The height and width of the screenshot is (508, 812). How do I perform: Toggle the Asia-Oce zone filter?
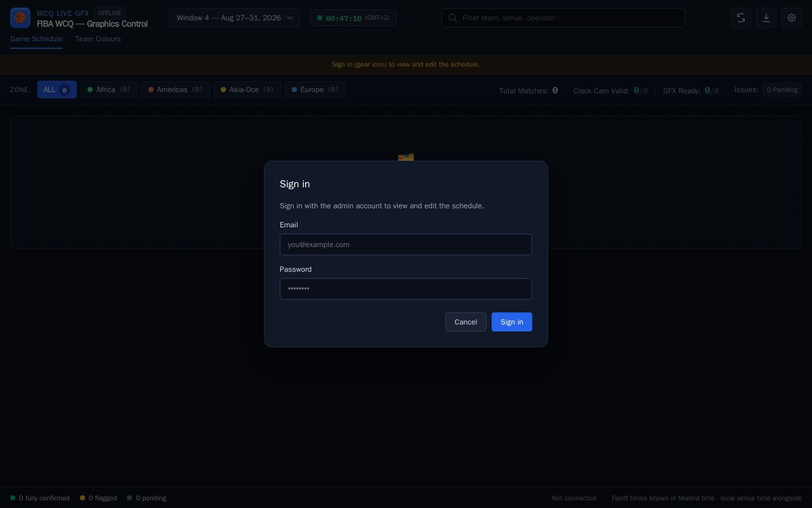[x=247, y=90]
